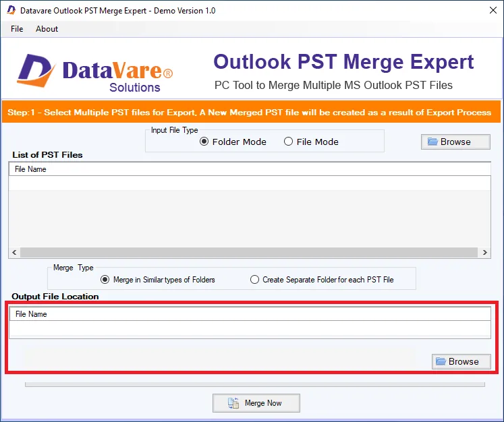Click right arrow of PST list scrollbar
Screen dimensions: 504x422
pos(484,252)
